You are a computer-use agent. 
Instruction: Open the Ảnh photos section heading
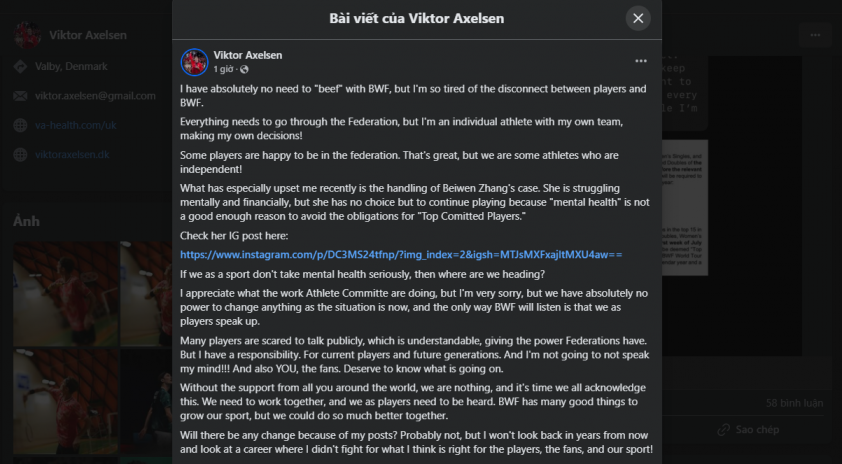(26, 221)
